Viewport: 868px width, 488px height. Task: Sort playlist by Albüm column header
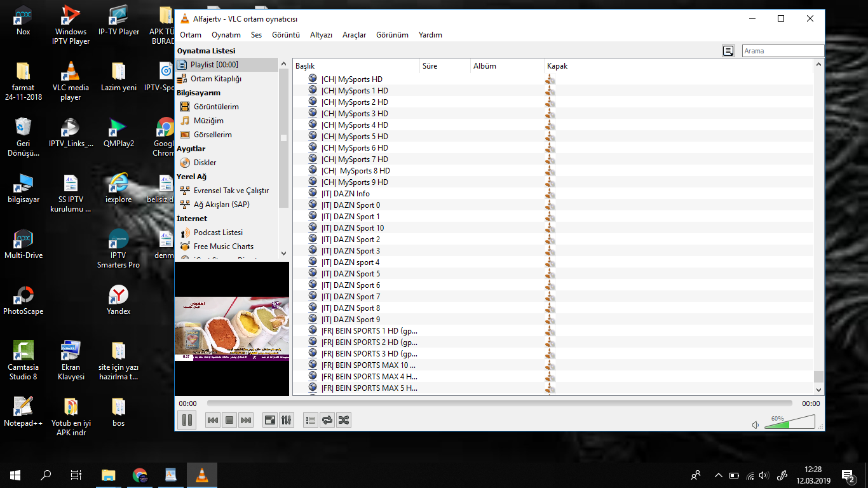(x=508, y=66)
